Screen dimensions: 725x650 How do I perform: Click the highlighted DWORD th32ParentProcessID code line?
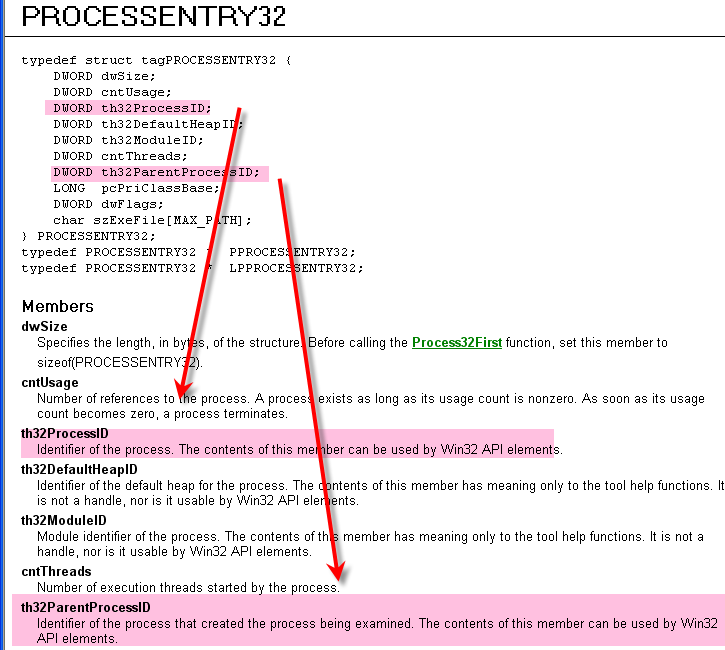click(x=156, y=172)
